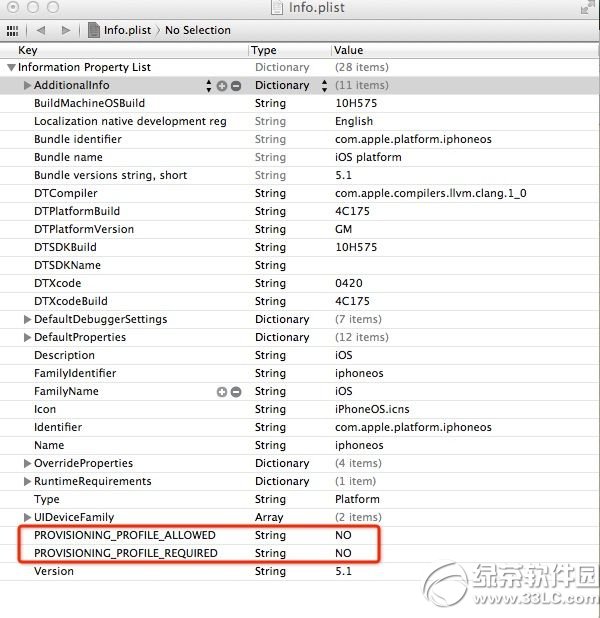The height and width of the screenshot is (618, 600).
Task: Select the PROVISIONING_PROFILE_REQUIRED key
Action: (126, 553)
